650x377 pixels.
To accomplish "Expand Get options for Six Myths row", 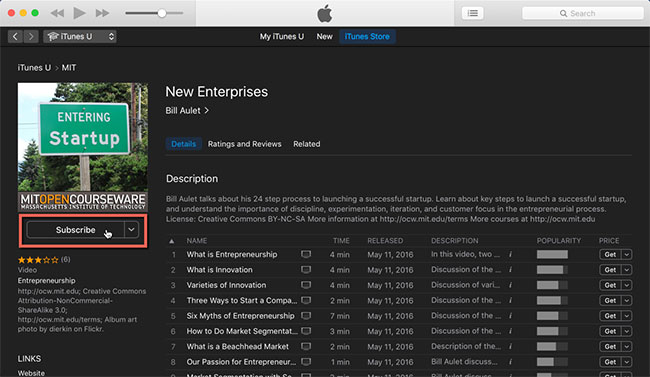I will pyautogui.click(x=627, y=316).
